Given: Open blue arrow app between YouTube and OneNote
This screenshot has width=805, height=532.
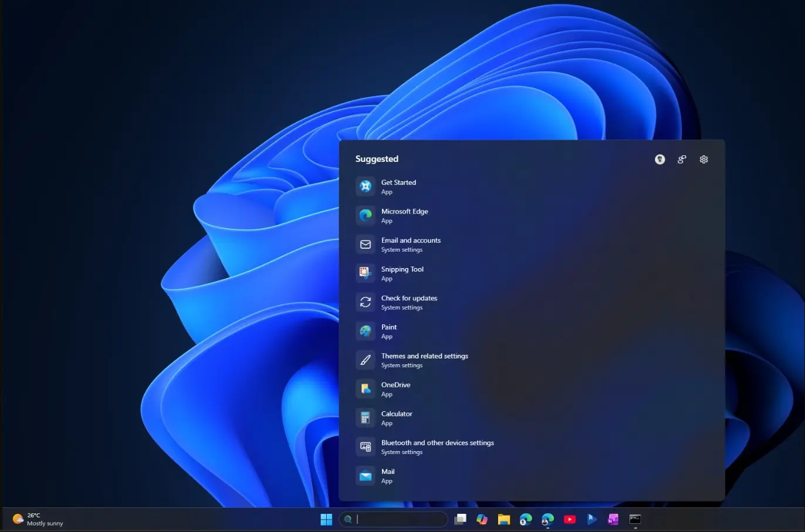Looking at the screenshot, I should [x=591, y=519].
